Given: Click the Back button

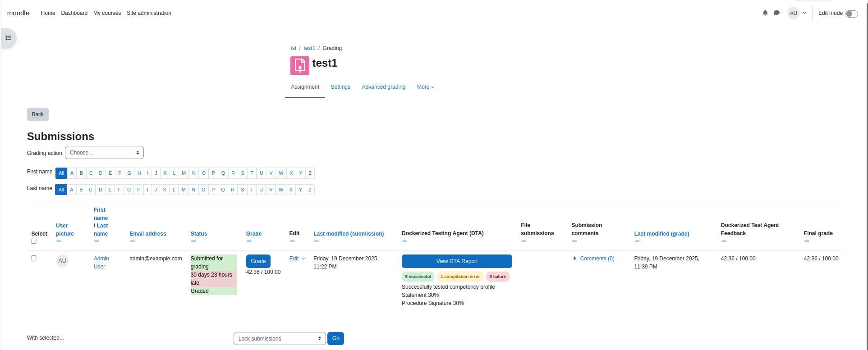Looking at the screenshot, I should pos(38,114).
